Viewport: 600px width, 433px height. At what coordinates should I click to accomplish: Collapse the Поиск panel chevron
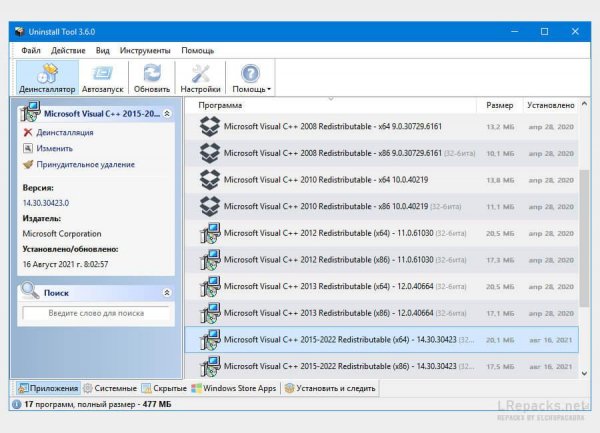[x=167, y=293]
